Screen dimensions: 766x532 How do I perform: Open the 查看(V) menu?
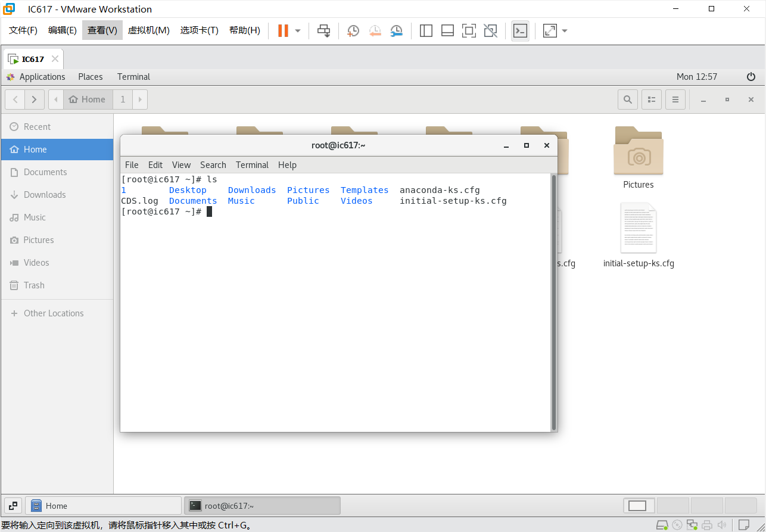[102, 30]
